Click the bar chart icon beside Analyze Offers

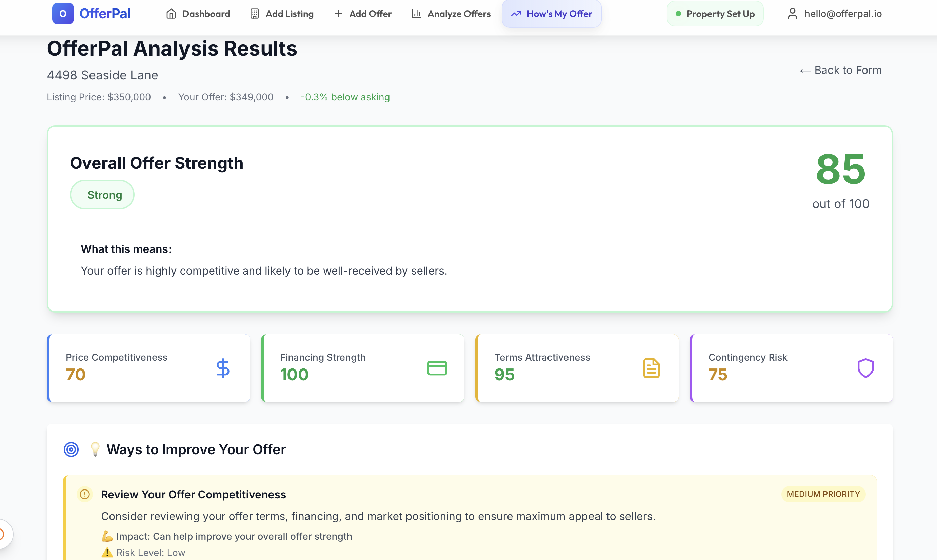tap(416, 13)
